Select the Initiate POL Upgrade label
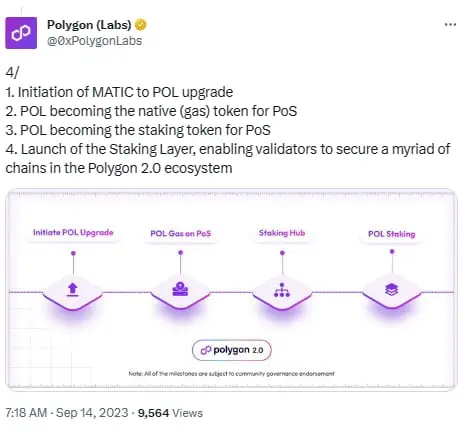Screen dimensions: 466x434 tap(73, 232)
